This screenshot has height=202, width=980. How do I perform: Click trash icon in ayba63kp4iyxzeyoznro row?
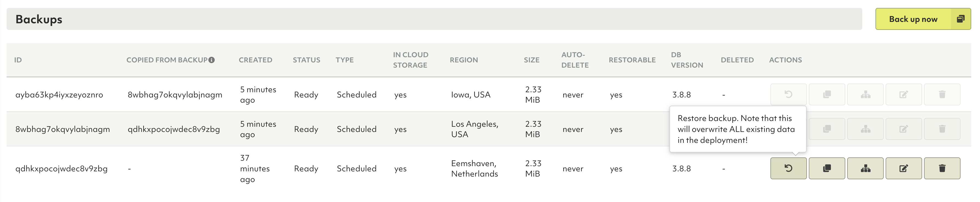[x=942, y=94]
